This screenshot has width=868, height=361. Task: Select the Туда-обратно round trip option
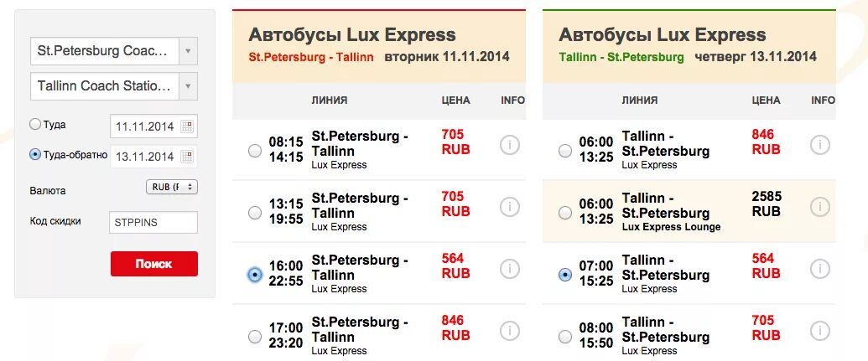point(35,154)
